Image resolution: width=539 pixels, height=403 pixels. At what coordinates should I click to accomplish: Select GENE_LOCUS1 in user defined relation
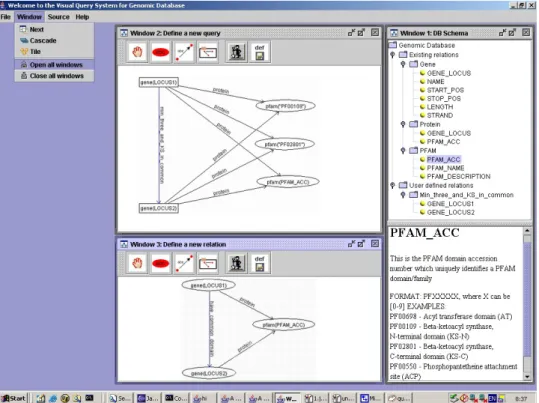point(450,204)
